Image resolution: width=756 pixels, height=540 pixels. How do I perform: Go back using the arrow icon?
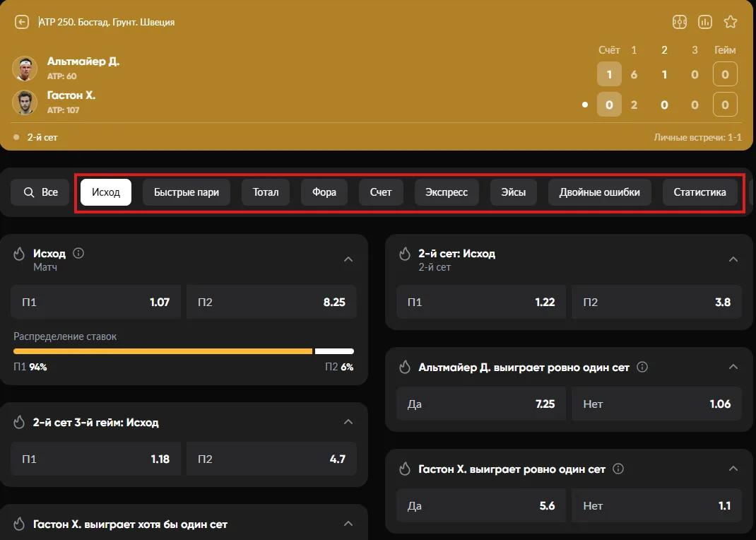(22, 22)
